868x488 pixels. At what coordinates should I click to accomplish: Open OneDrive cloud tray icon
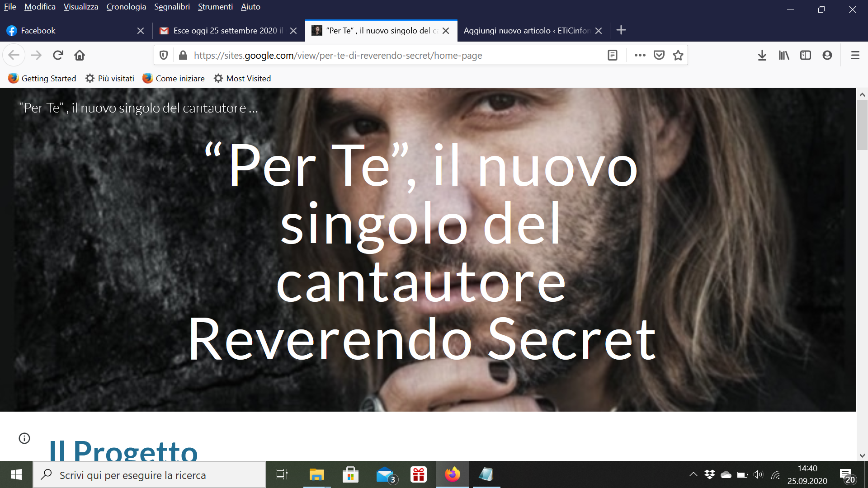click(x=726, y=474)
